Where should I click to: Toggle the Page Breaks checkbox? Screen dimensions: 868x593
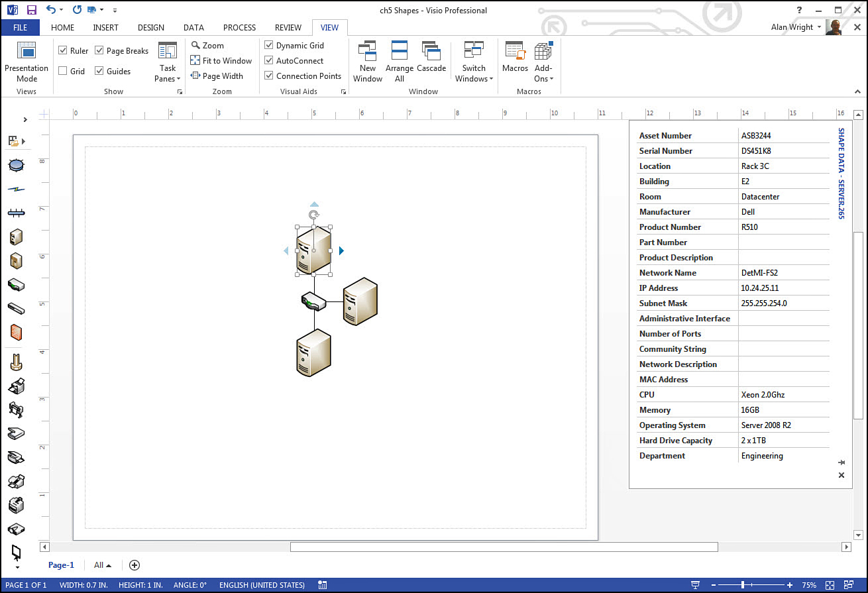point(99,50)
